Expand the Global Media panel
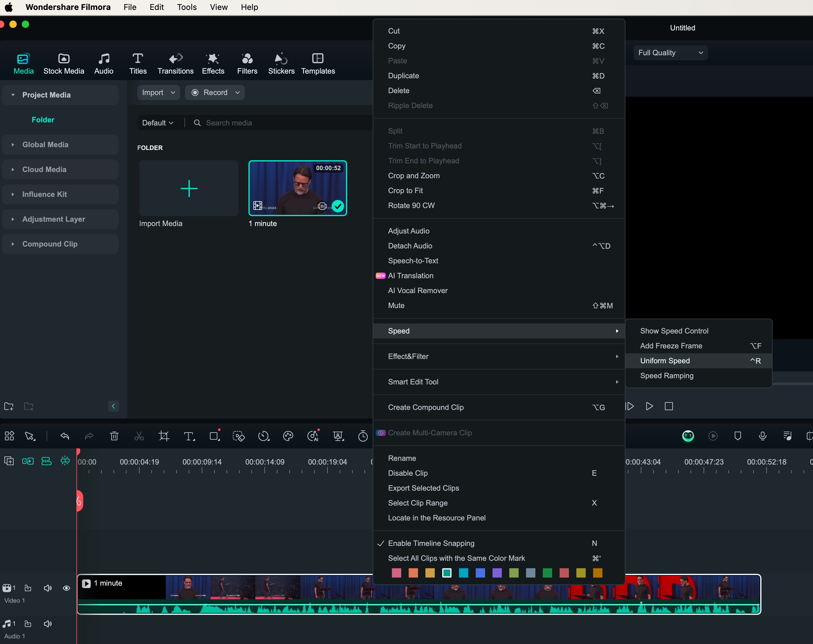 pos(12,144)
